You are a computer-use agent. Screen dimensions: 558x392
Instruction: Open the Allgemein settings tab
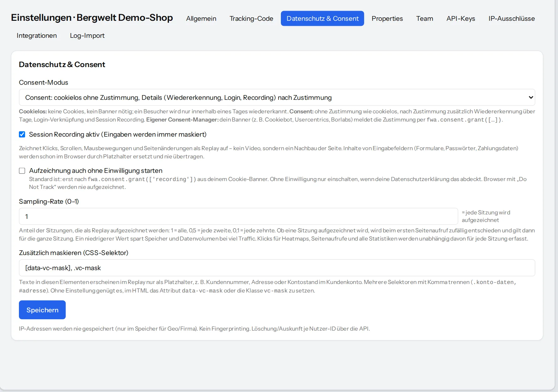click(201, 19)
